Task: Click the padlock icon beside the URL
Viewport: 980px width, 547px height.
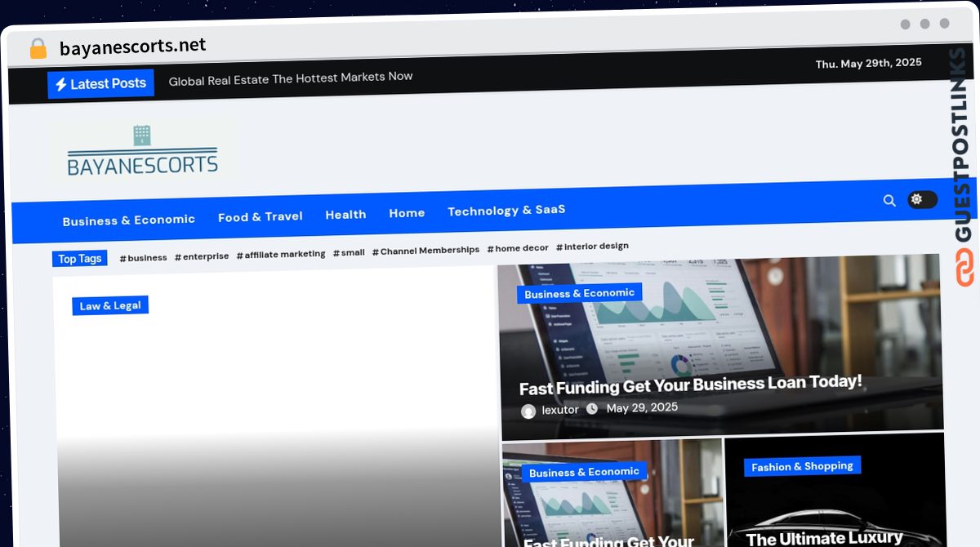Action: 38,49
